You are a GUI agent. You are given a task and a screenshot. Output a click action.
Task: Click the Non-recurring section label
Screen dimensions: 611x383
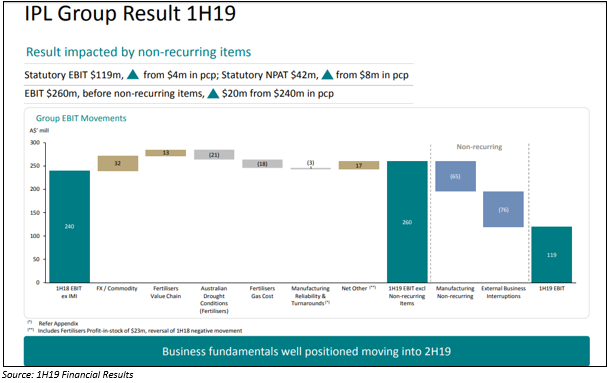tap(479, 147)
